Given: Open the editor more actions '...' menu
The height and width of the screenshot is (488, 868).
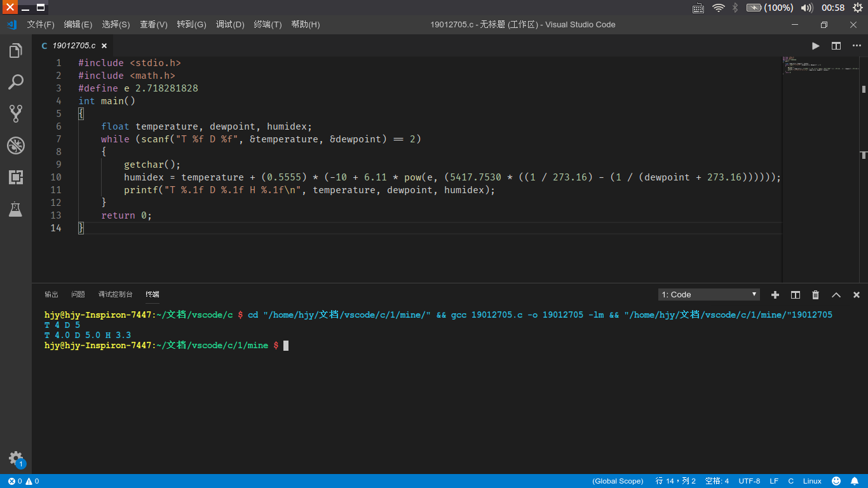Looking at the screenshot, I should click(x=856, y=45).
